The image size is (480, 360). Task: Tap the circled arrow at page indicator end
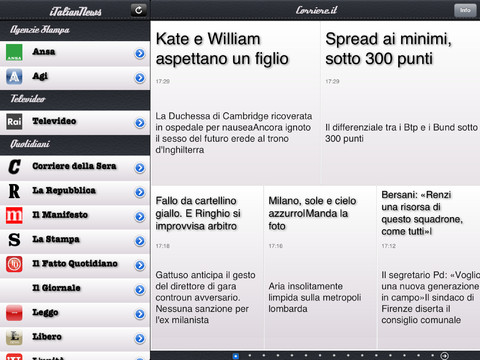[x=444, y=356]
